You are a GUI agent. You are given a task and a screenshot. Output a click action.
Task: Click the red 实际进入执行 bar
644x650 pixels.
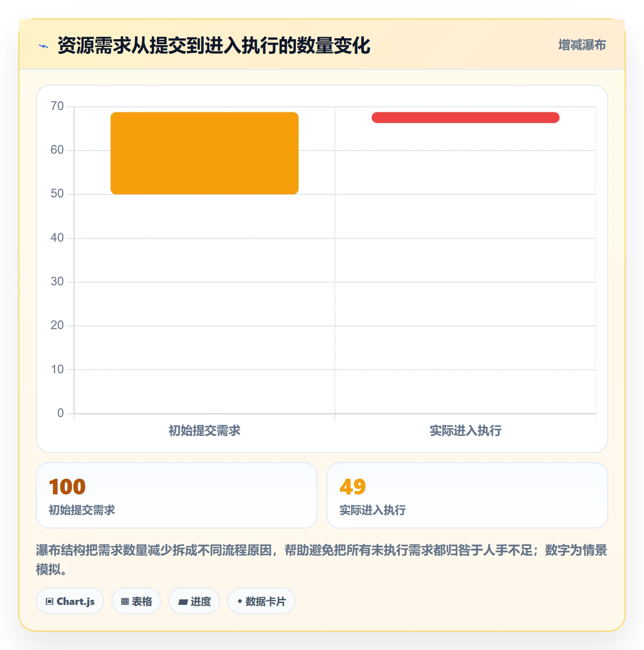466,117
